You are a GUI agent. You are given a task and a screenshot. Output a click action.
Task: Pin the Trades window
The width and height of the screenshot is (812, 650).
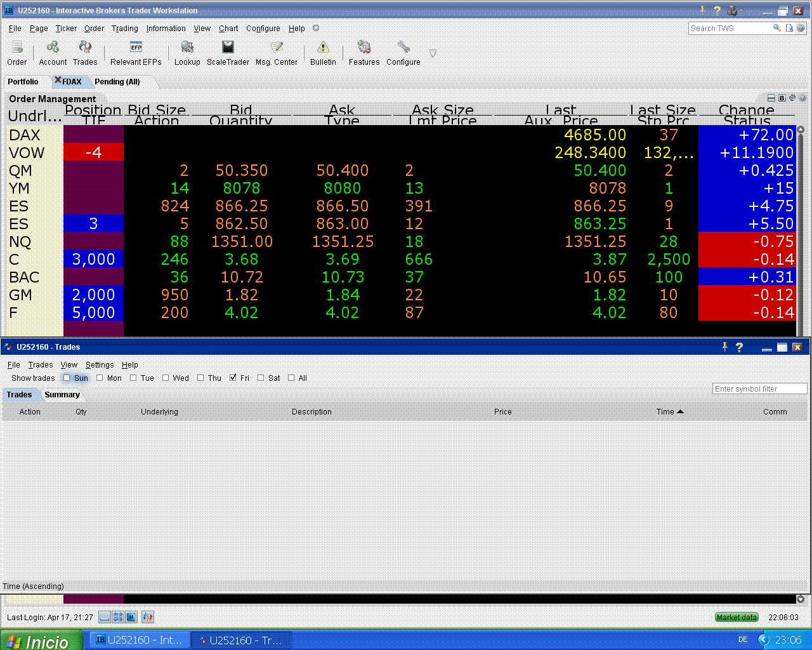click(x=724, y=347)
